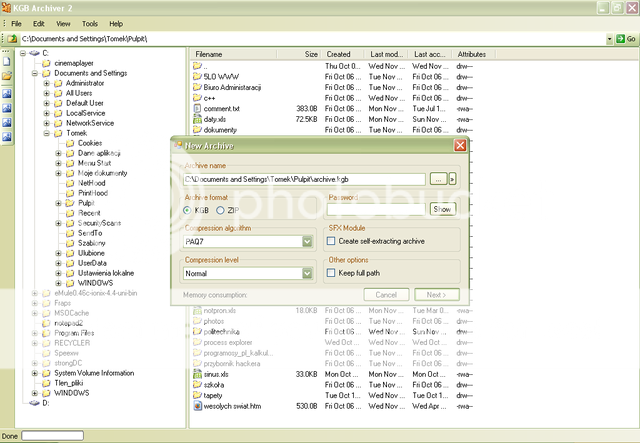This screenshot has height=443, width=640.
Task: Click the polltechnika folder row
Action: [x=333, y=332]
